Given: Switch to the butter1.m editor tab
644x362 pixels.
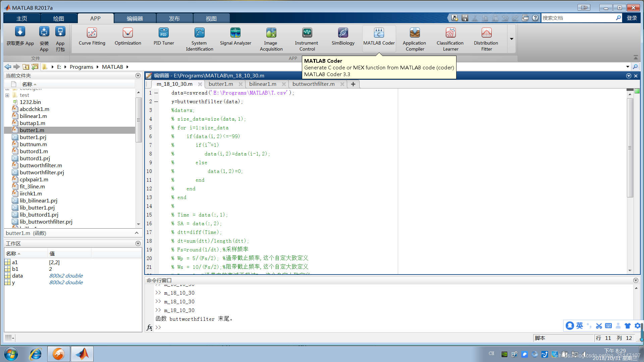Looking at the screenshot, I should 220,84.
